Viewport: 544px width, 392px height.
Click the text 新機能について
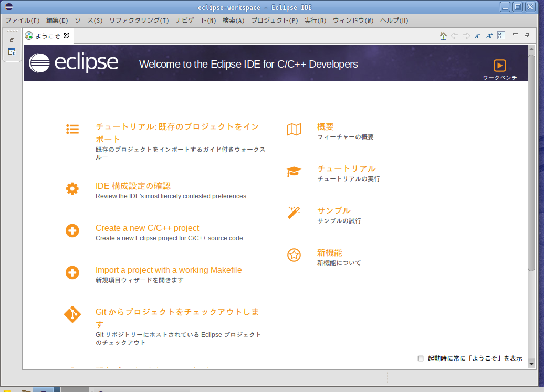pyautogui.click(x=339, y=263)
